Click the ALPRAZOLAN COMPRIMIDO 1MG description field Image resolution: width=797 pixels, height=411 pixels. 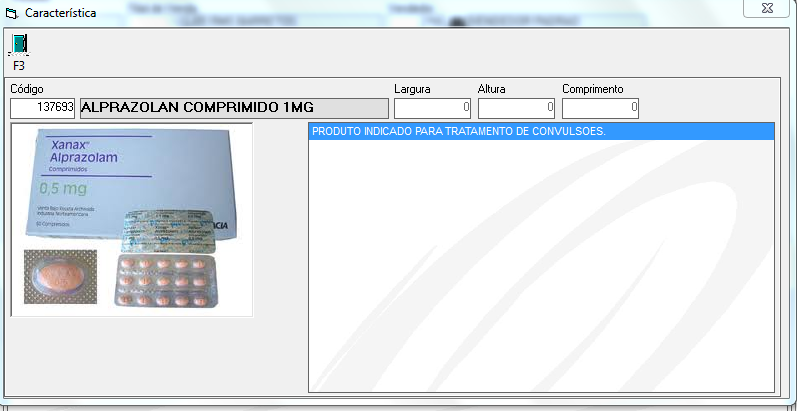(234, 108)
